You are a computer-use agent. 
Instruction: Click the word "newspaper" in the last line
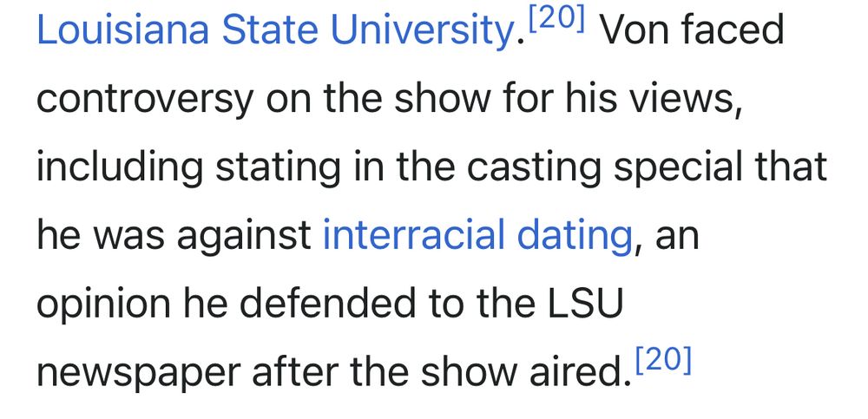[x=138, y=374]
